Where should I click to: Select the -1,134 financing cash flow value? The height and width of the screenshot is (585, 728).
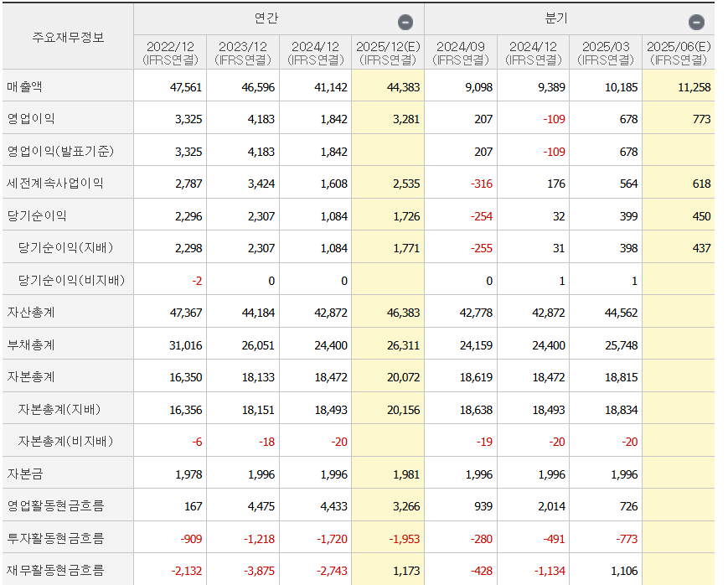pyautogui.click(x=550, y=571)
